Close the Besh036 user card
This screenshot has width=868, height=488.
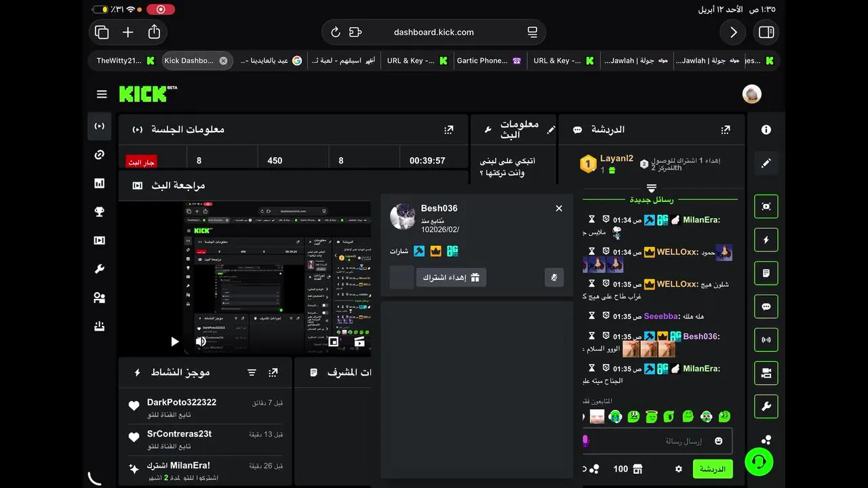click(x=559, y=208)
